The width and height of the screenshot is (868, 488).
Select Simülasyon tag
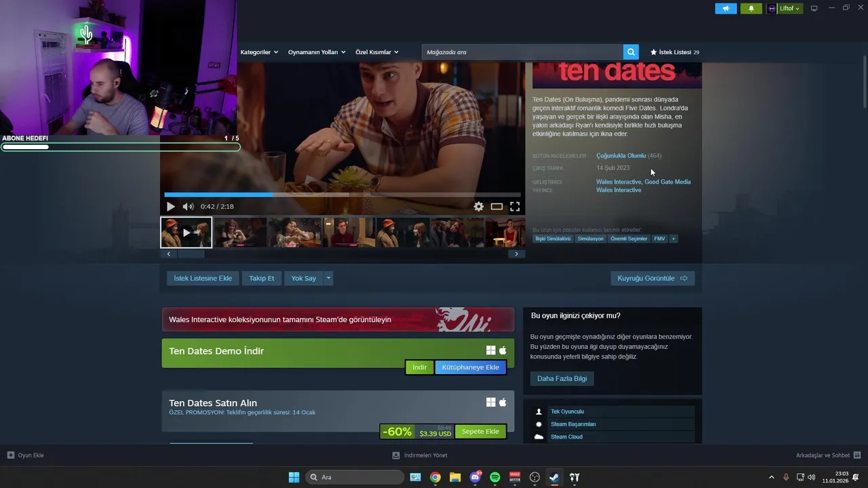pyautogui.click(x=591, y=239)
